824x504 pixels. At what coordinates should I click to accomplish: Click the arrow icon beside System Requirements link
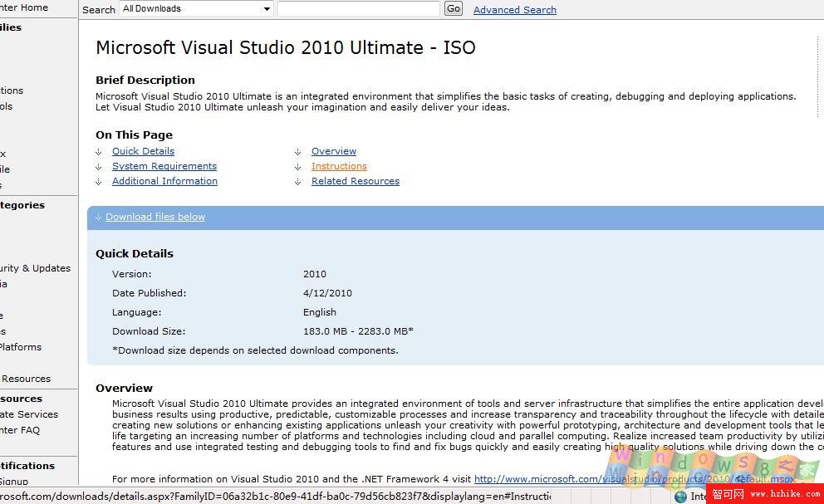click(98, 167)
